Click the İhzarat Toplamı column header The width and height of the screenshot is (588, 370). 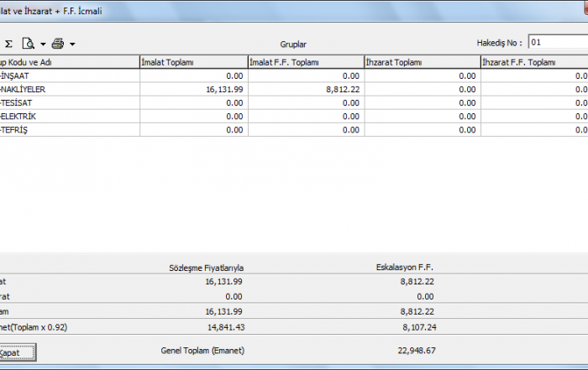421,62
